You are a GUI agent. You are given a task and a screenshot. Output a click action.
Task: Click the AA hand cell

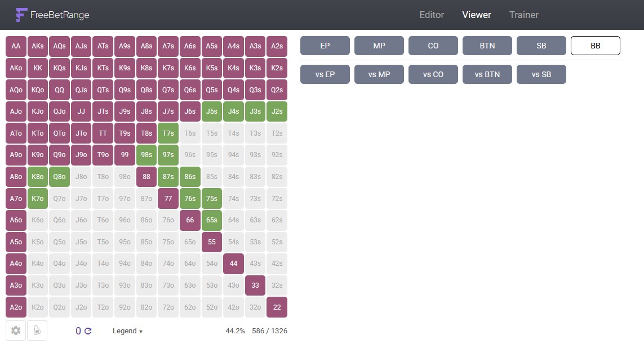[x=16, y=46]
